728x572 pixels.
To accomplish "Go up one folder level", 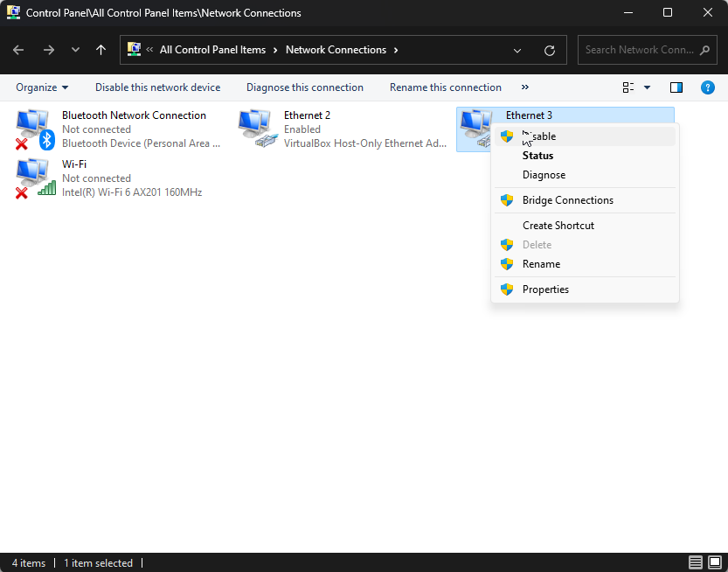I will (x=101, y=51).
